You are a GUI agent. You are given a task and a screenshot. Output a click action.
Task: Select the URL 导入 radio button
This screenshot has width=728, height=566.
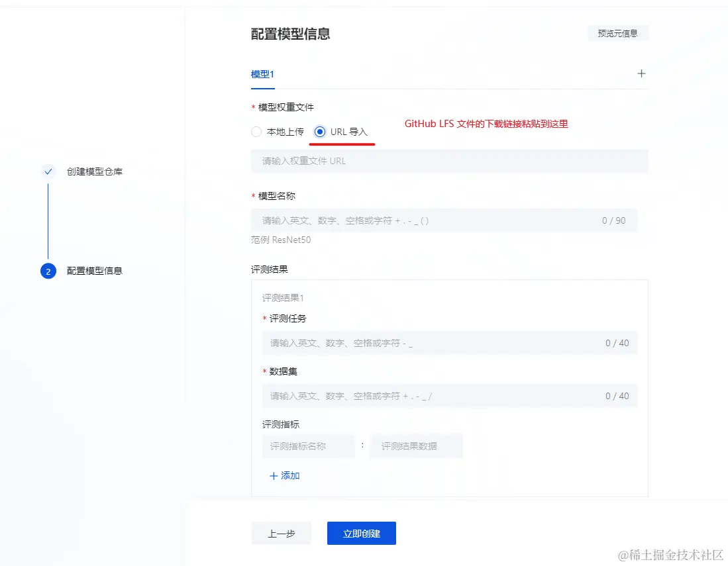[320, 131]
